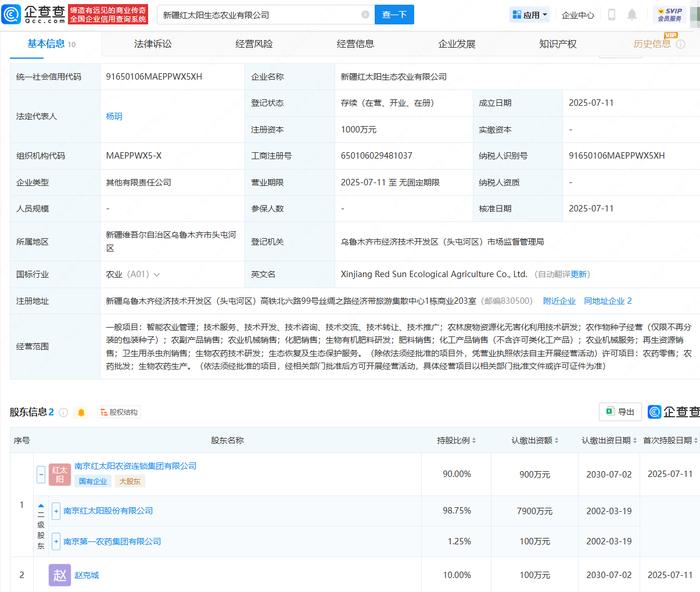Click 90.00% shareholding cell
Image resolution: width=700 pixels, height=592 pixels.
coord(457,474)
